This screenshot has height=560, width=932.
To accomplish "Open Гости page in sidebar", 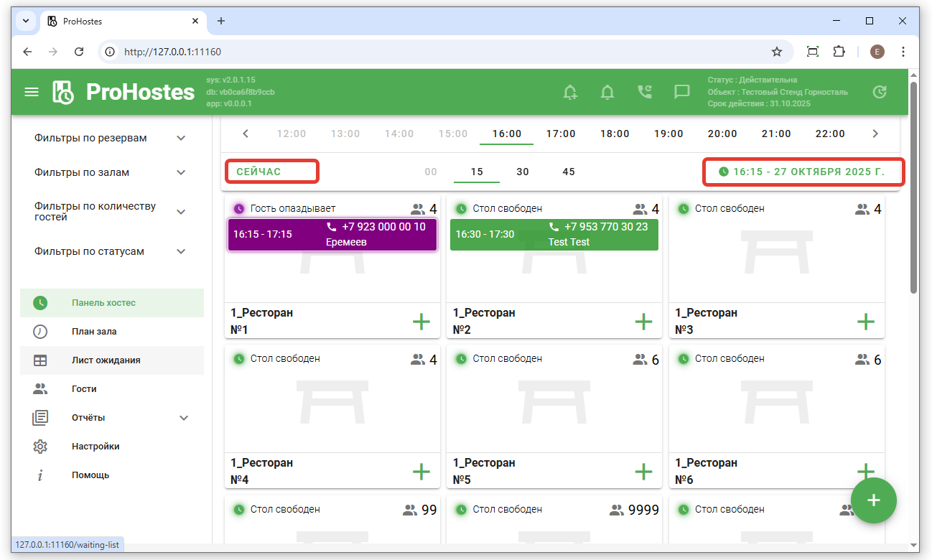I will (83, 389).
